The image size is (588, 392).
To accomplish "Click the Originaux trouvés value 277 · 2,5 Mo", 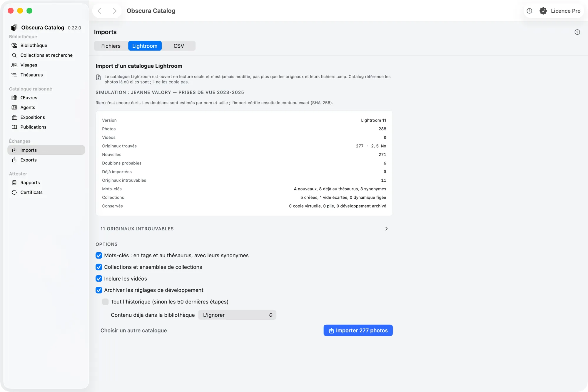I will 371,146.
